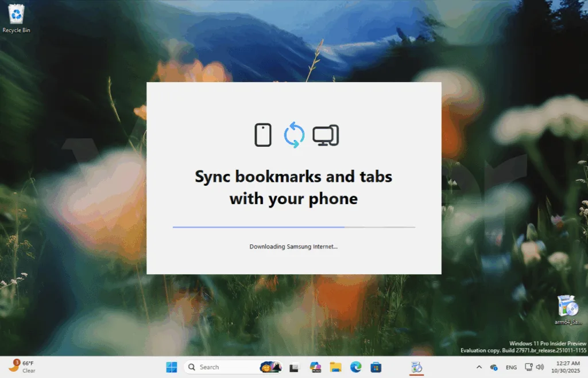Viewport: 588px width, 378px height.
Task: Open the clock showing 12:27 AM
Action: pyautogui.click(x=566, y=367)
